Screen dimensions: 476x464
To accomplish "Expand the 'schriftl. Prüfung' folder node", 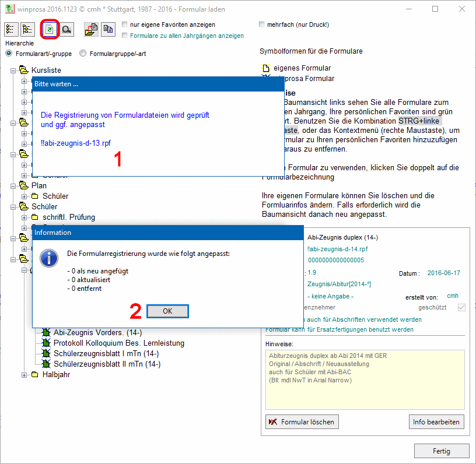I will [24, 217].
